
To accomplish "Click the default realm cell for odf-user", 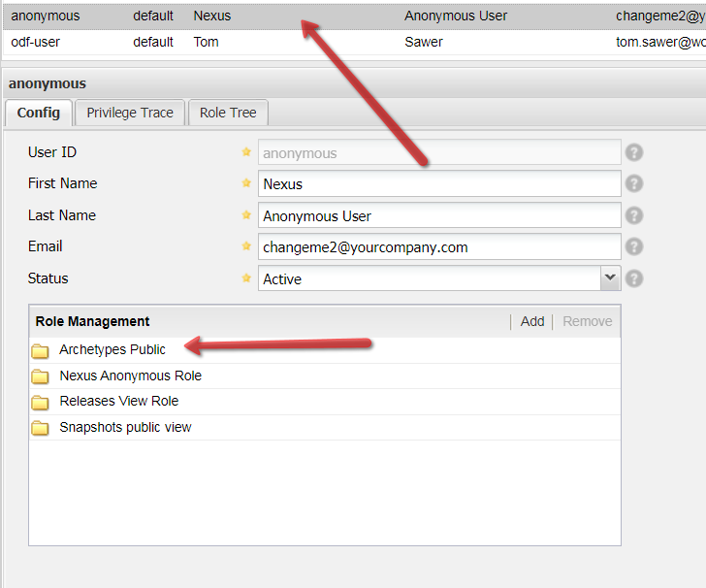I will click(x=153, y=42).
